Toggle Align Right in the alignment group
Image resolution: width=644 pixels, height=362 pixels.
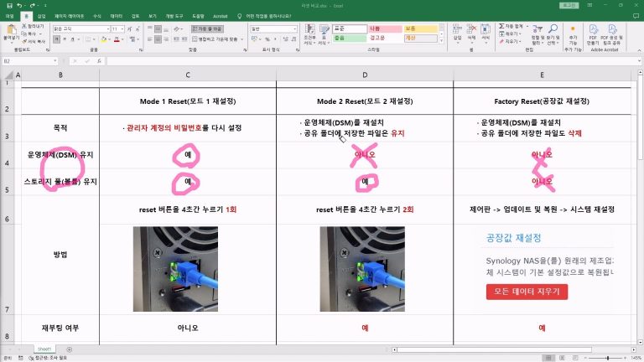click(166, 39)
